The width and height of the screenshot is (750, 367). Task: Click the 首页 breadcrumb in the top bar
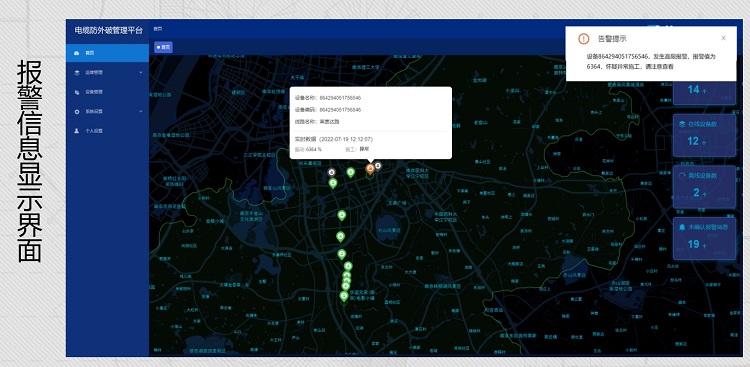157,29
